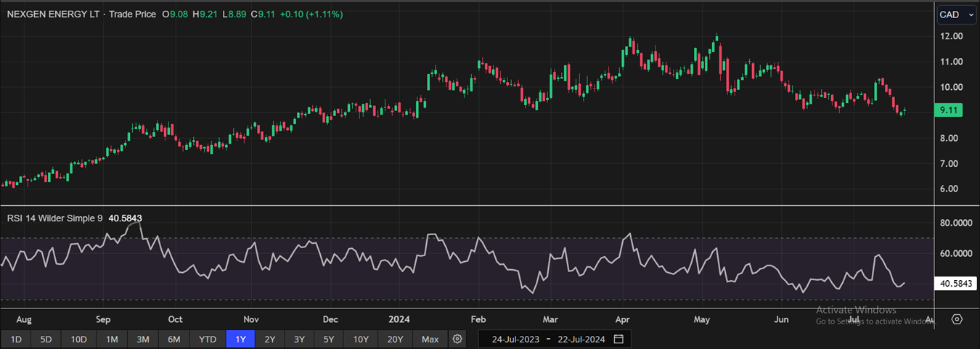Click the 60.0000 RSI axis label
Image resolution: width=980 pixels, height=349 pixels.
(x=957, y=253)
